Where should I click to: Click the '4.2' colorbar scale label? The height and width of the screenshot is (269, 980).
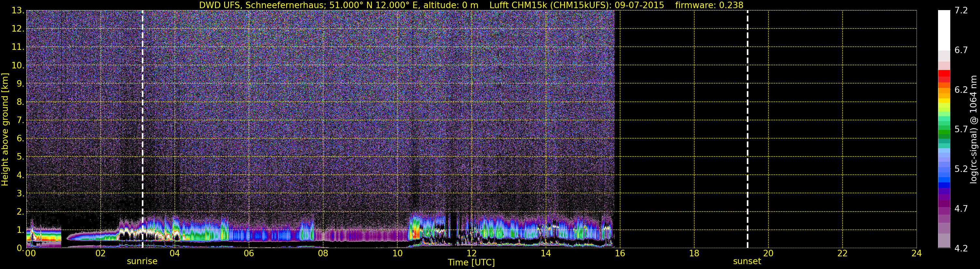pyautogui.click(x=961, y=248)
